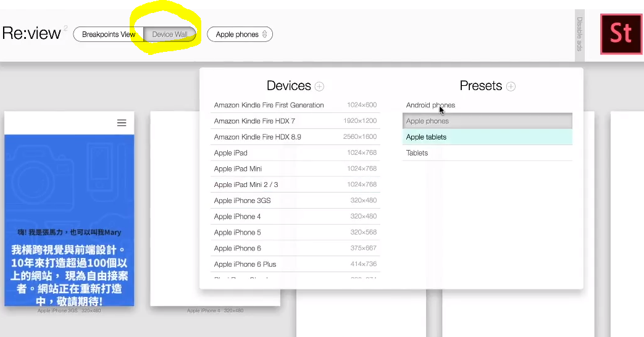Click the 1920×1200 resolution value

tap(360, 121)
